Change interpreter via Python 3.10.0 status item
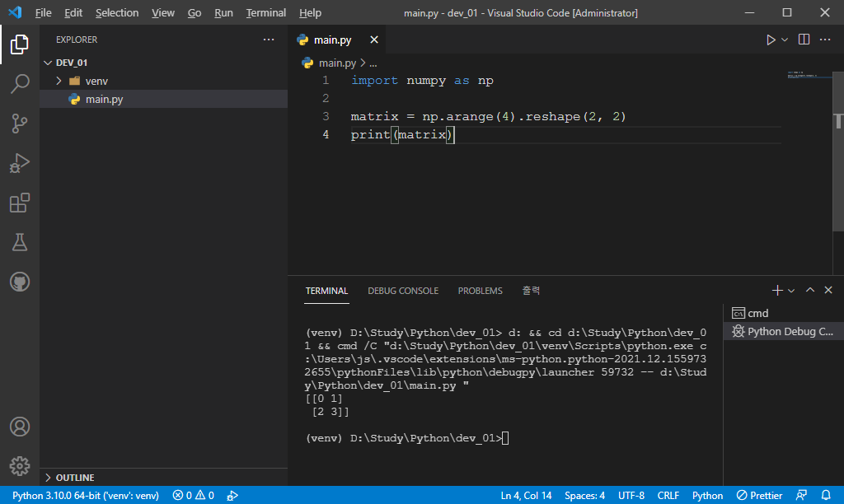 point(85,495)
